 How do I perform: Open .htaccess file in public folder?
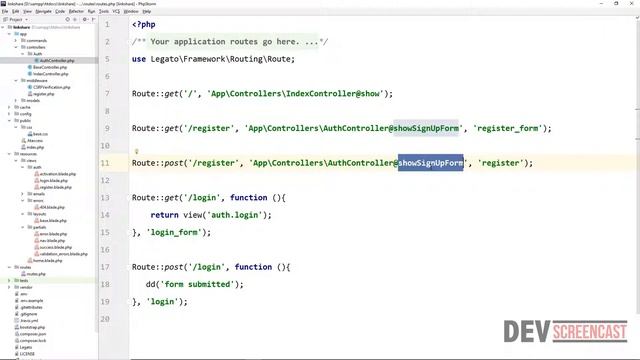coord(32,140)
